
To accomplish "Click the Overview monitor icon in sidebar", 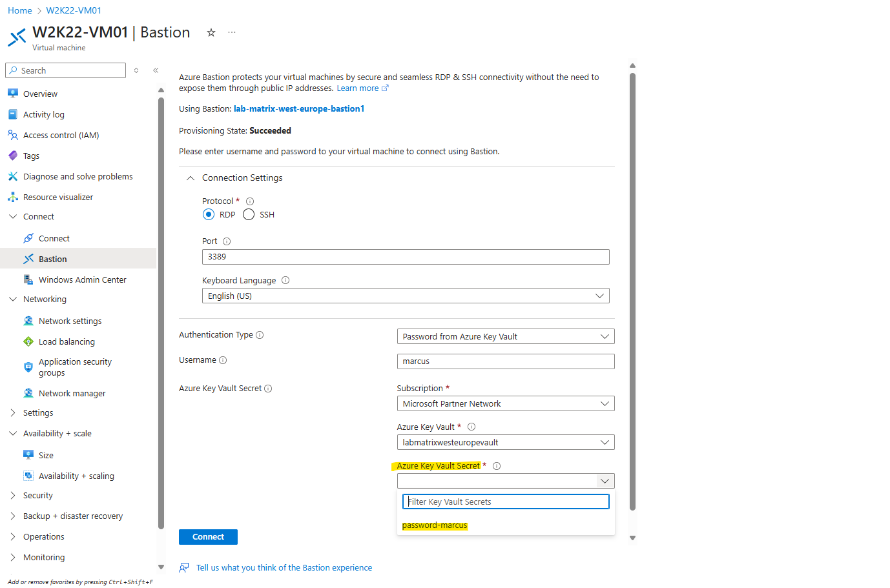I will coord(13,94).
